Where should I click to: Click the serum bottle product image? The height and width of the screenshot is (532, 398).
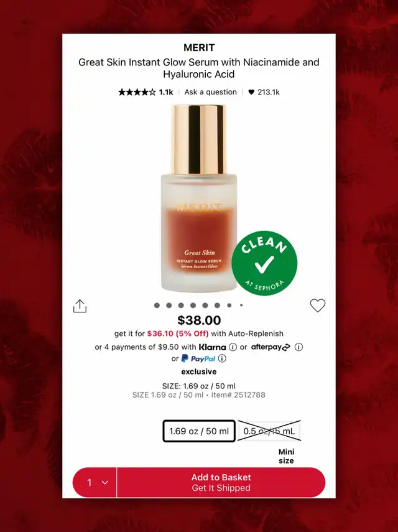(x=198, y=198)
